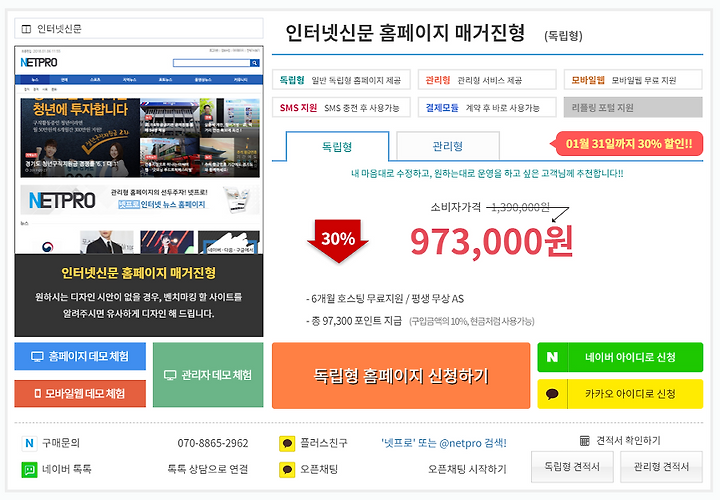Click 톡톡 상담으로 연결 link
This screenshot has width=720, height=500.
(208, 469)
